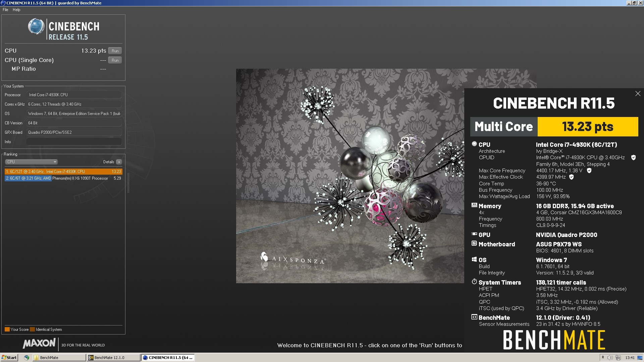This screenshot has width=644, height=362.
Task: Open the Ranking CPU dropdown
Action: pos(32,162)
